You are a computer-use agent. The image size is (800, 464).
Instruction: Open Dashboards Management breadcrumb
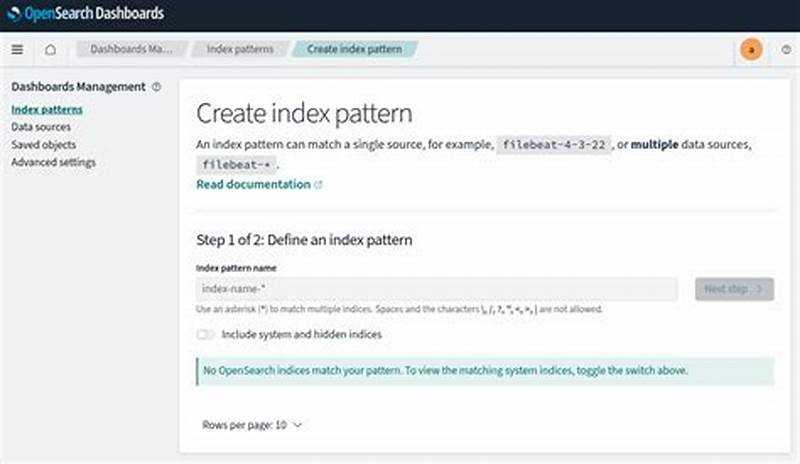(131, 49)
